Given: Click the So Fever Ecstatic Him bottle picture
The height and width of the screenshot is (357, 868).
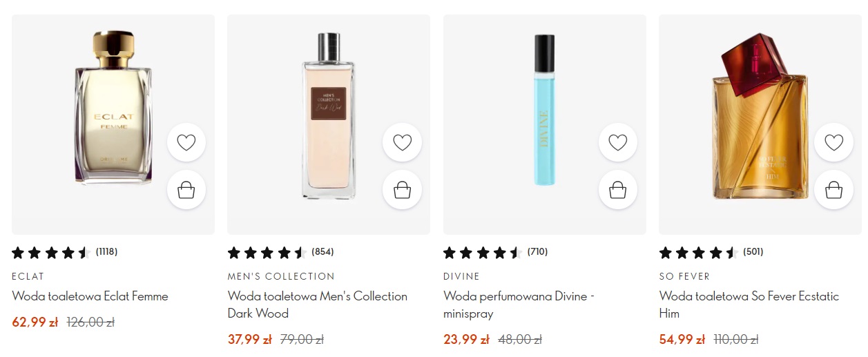Looking at the screenshot, I should pos(759,117).
